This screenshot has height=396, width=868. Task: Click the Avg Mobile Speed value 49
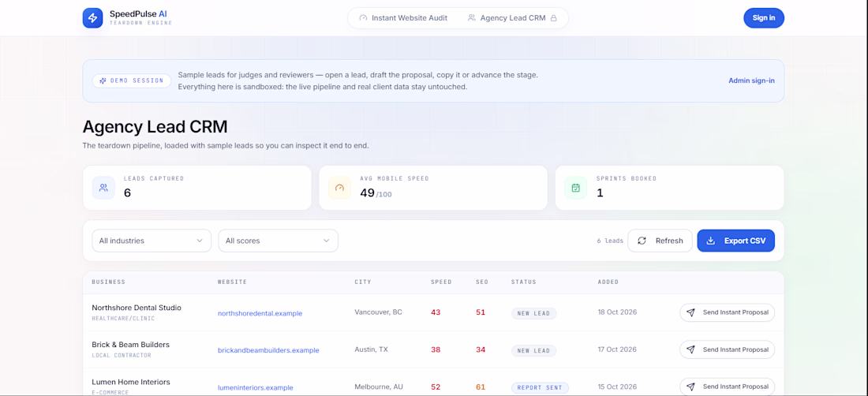[368, 193]
